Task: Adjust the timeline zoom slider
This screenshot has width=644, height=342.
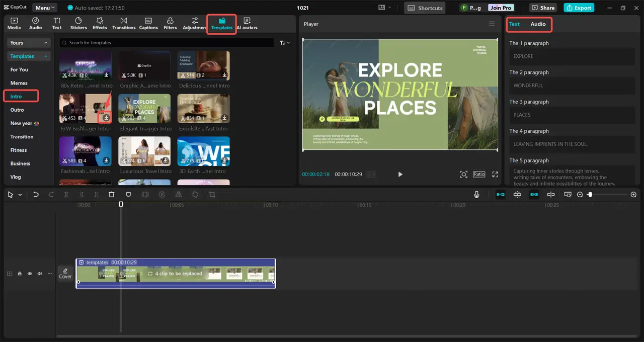Action: tap(591, 195)
